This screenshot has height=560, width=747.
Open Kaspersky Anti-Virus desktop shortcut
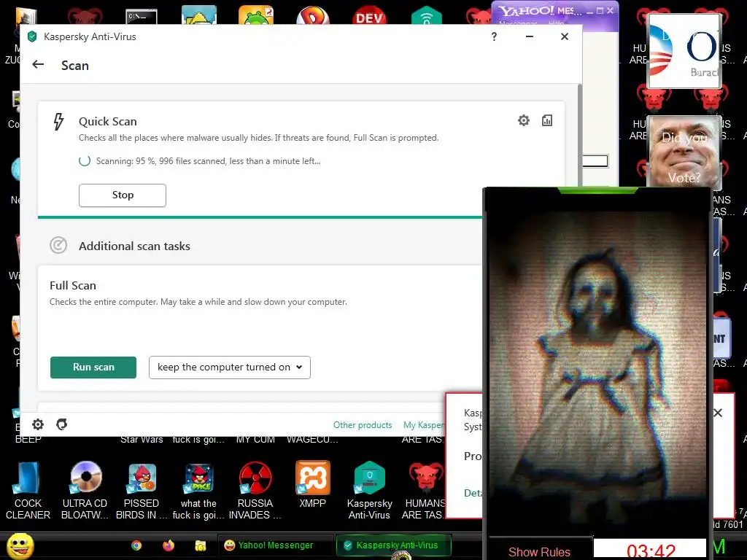click(x=369, y=491)
